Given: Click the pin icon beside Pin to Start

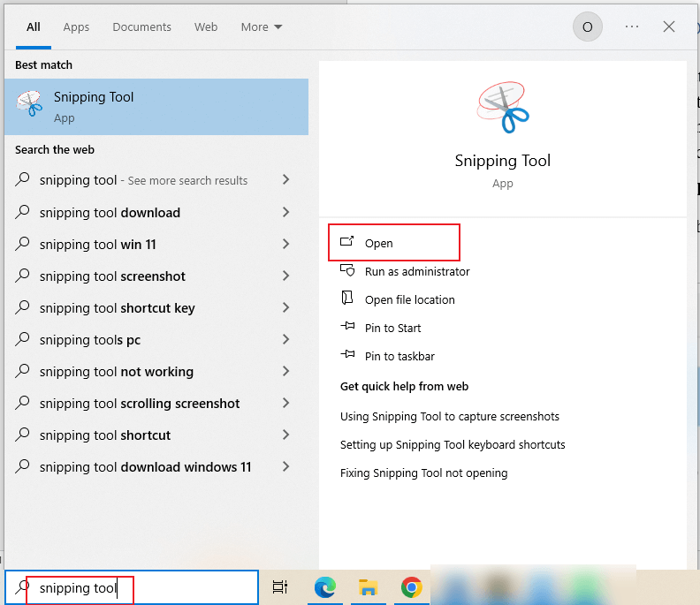Looking at the screenshot, I should (347, 326).
